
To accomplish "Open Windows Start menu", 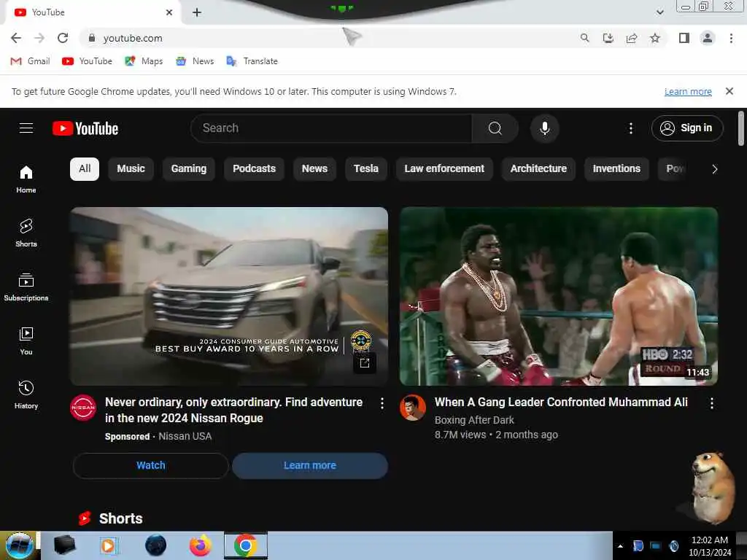I will pos(20,545).
